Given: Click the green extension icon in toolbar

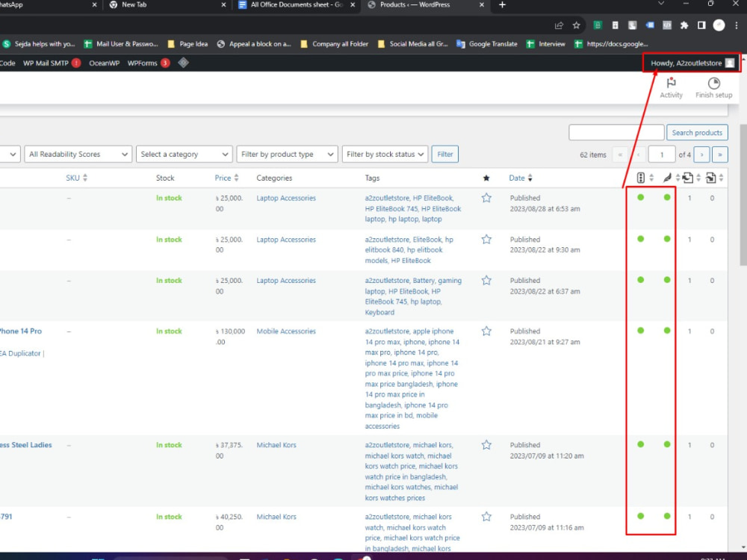Looking at the screenshot, I should (x=598, y=25).
